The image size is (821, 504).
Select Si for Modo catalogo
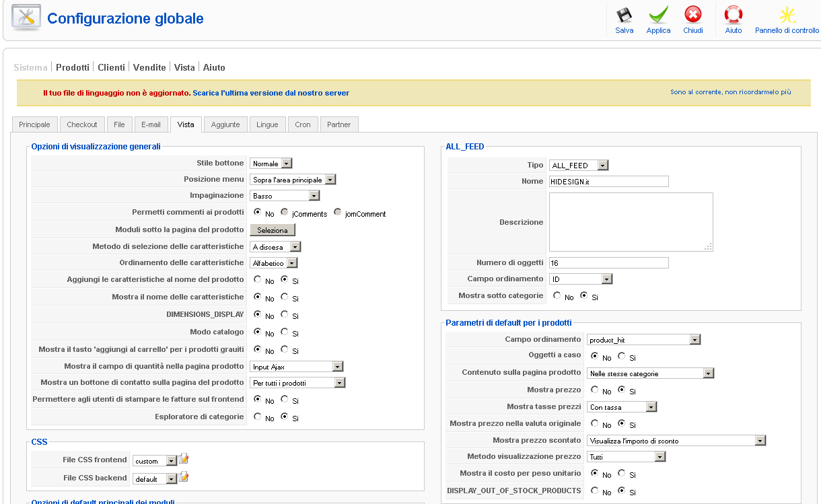[285, 332]
